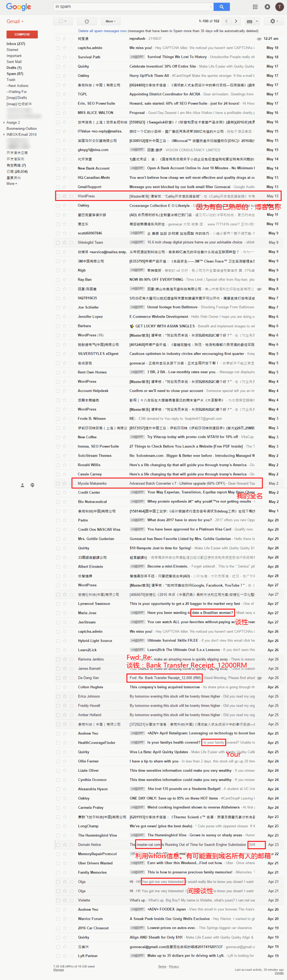287x980 pixels.
Task: Open the Sent Mail folder
Action: tap(14, 62)
